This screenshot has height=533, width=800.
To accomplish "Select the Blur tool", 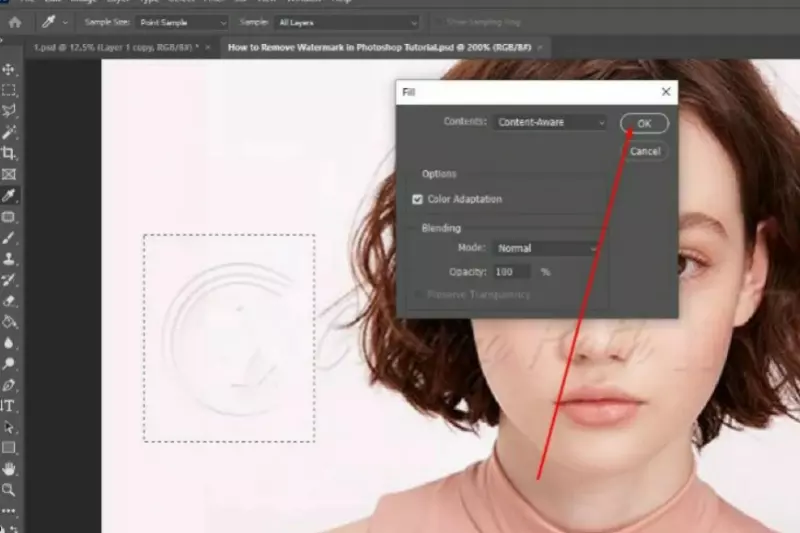I will point(9,343).
